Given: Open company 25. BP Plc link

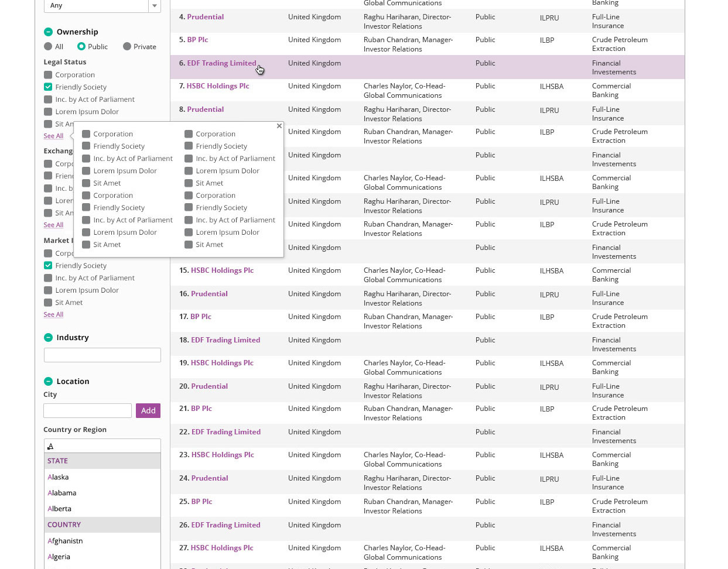Looking at the screenshot, I should (202, 502).
